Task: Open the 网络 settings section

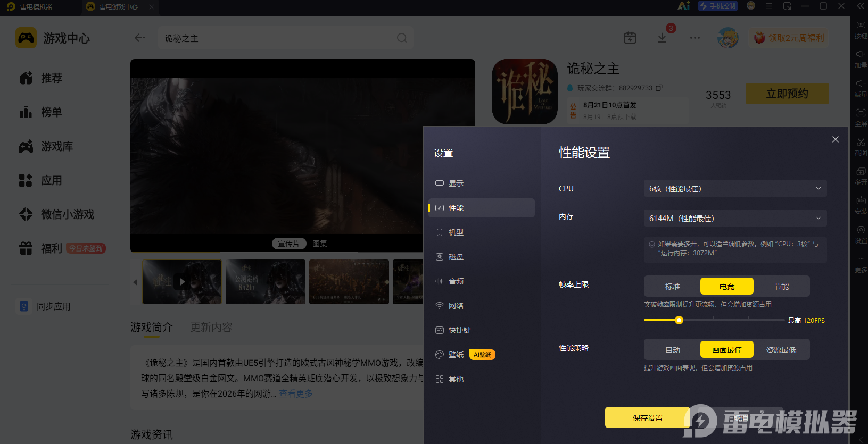Action: 481,306
